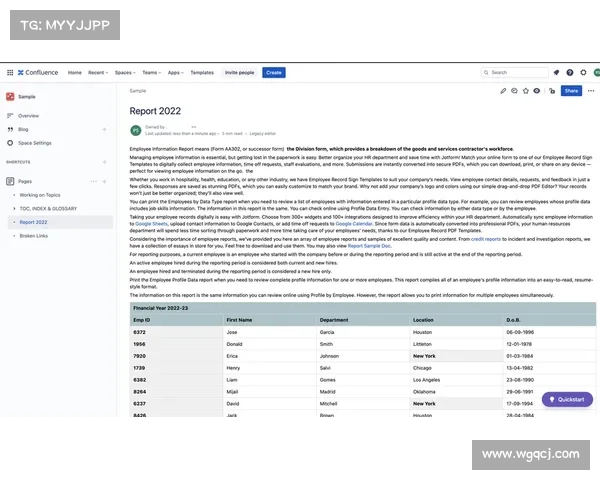Toggle the watch page eye icon
This screenshot has height=480, width=600.
[537, 91]
